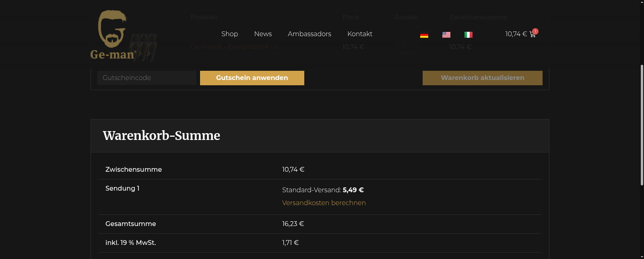Click the Gutscheincode input field

tap(147, 78)
